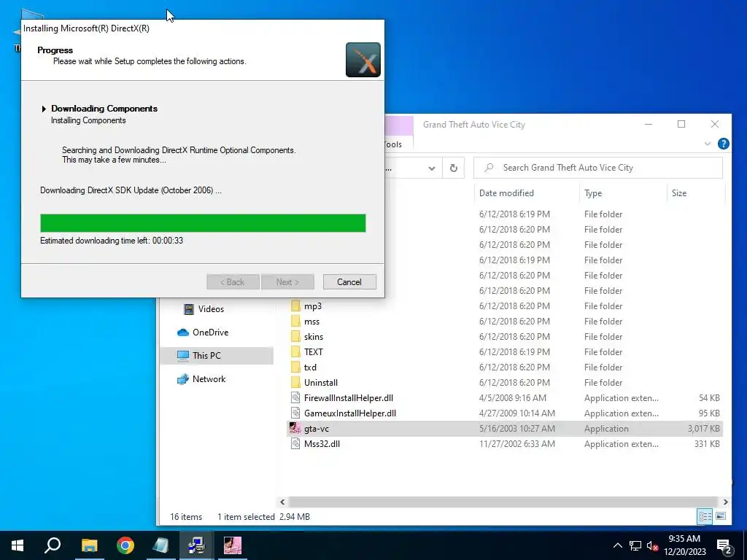Click 11/27/2002 6:33 AM date cell

point(517,444)
